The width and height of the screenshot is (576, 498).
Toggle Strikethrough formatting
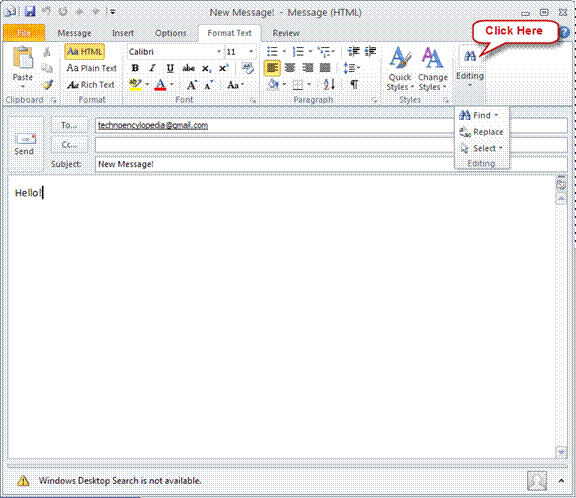pyautogui.click(x=188, y=68)
